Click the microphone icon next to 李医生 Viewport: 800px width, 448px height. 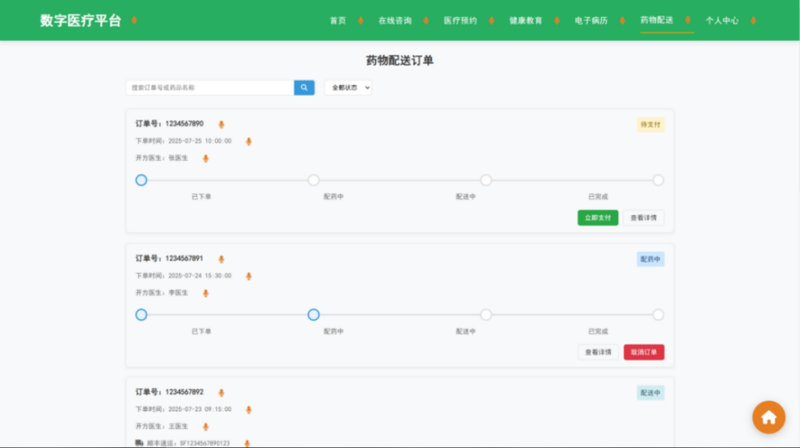(205, 293)
